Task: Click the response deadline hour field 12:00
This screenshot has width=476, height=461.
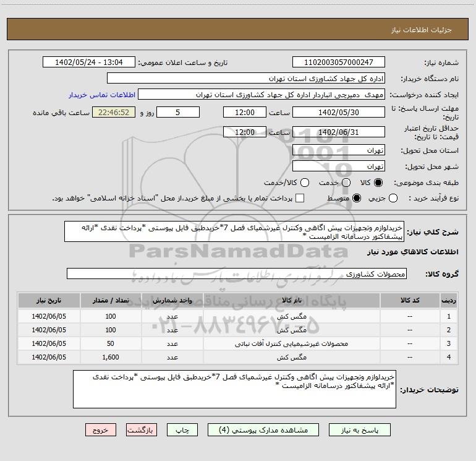Action: (x=245, y=112)
